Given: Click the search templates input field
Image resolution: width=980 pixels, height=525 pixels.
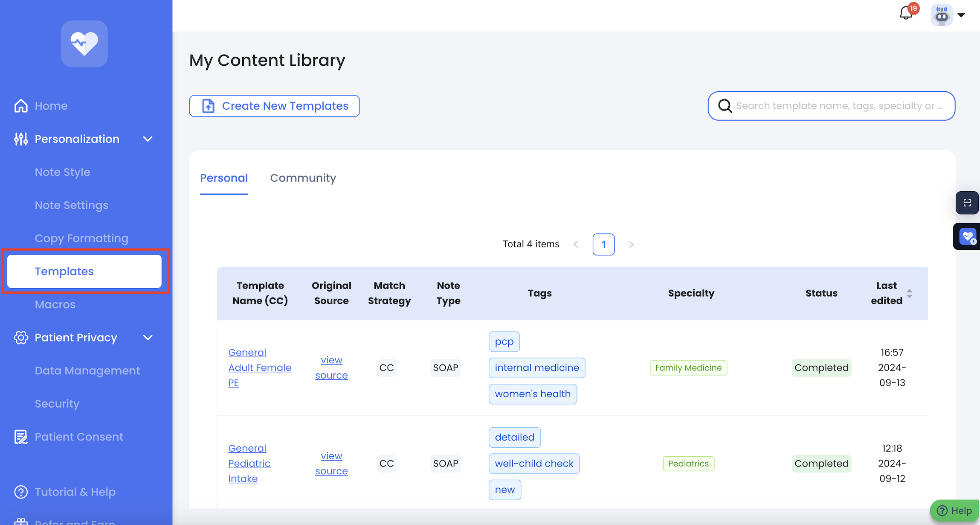Looking at the screenshot, I should [x=840, y=106].
